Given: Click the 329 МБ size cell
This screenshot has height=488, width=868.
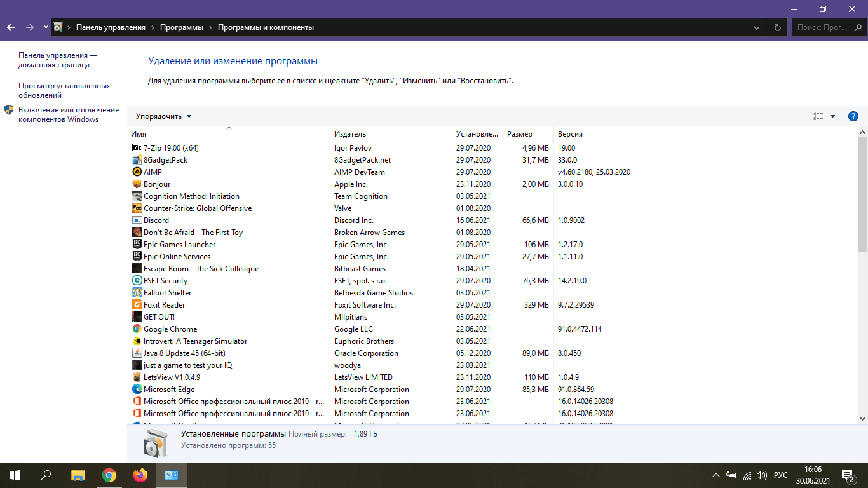Looking at the screenshot, I should tap(536, 304).
